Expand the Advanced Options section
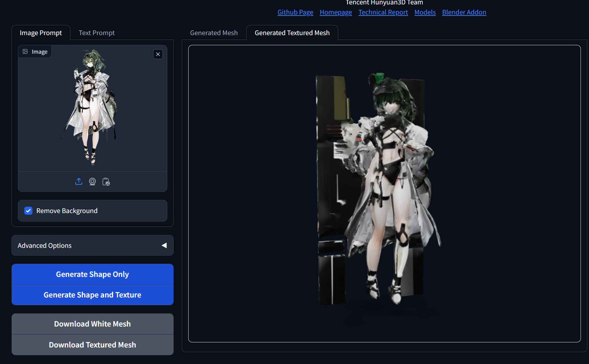Image resolution: width=589 pixels, height=364 pixels. (x=93, y=245)
